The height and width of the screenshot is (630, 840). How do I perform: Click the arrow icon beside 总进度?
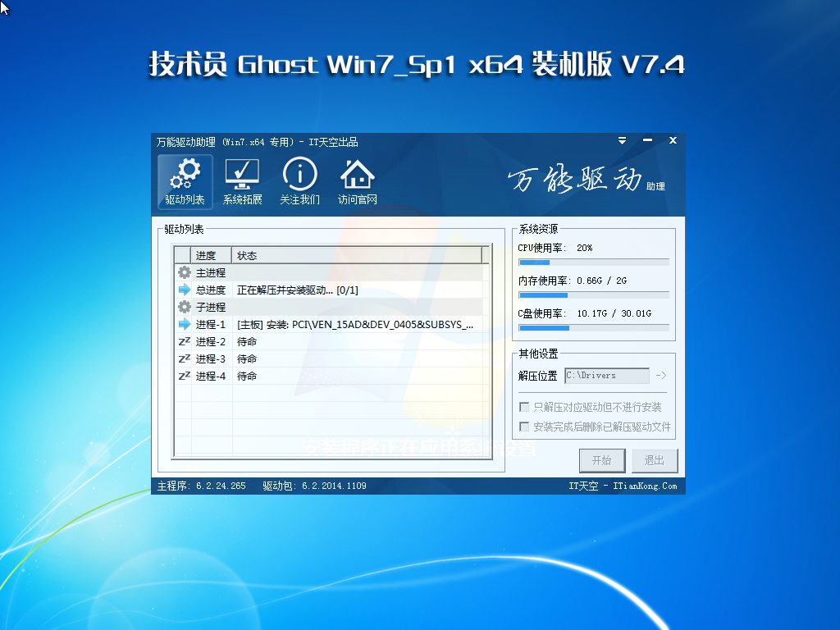tap(185, 290)
